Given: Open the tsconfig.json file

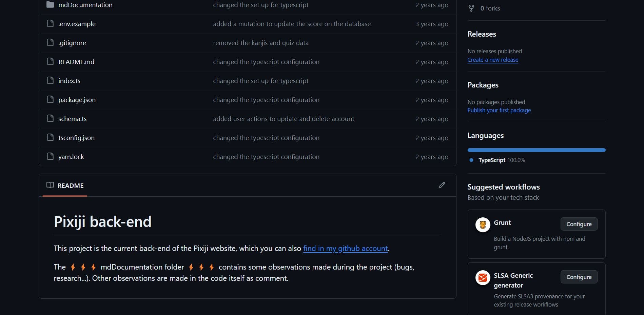Looking at the screenshot, I should (x=76, y=138).
